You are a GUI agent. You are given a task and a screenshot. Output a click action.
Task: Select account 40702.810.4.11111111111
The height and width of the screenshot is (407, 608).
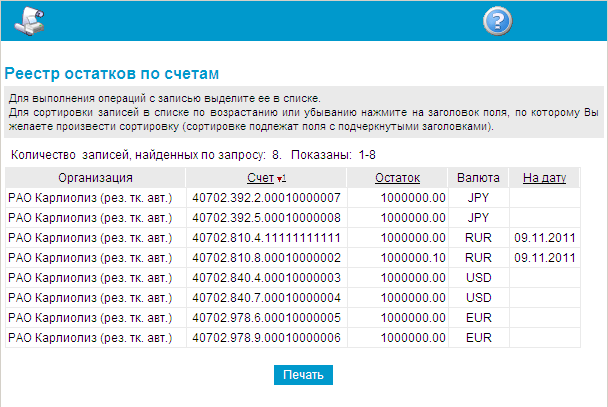[x=266, y=238]
